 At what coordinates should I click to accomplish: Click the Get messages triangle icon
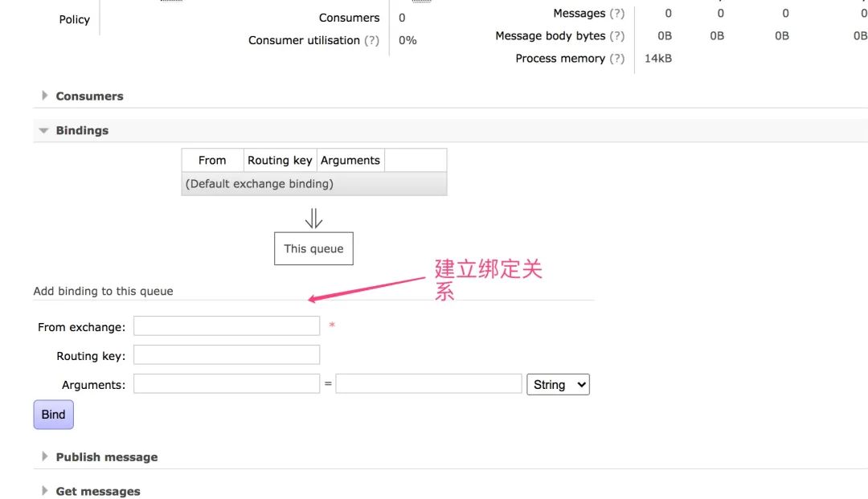click(45, 491)
